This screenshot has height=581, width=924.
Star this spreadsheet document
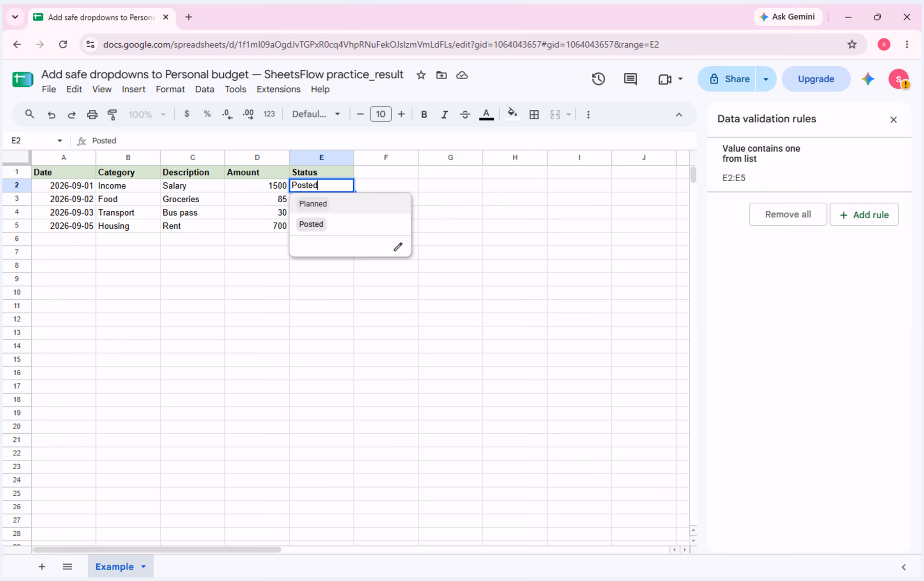click(x=421, y=75)
